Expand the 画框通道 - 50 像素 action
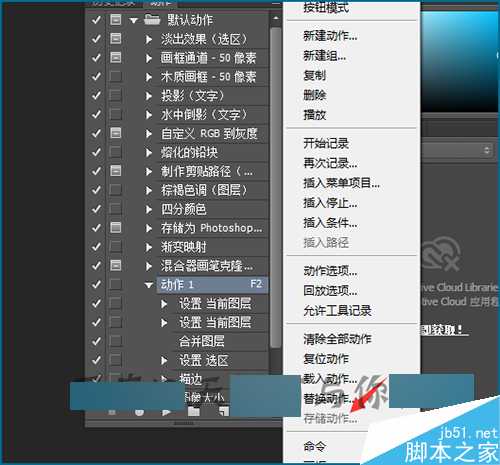The image size is (500, 465). 149,58
